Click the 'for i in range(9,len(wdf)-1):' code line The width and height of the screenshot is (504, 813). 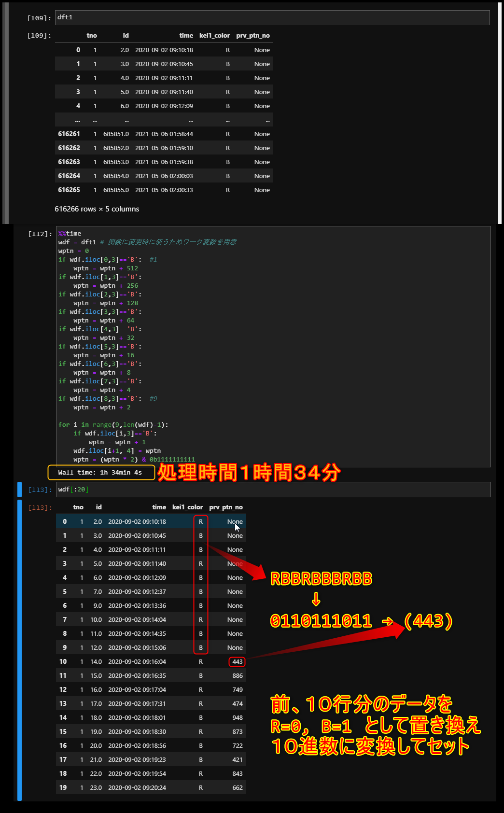pos(113,425)
